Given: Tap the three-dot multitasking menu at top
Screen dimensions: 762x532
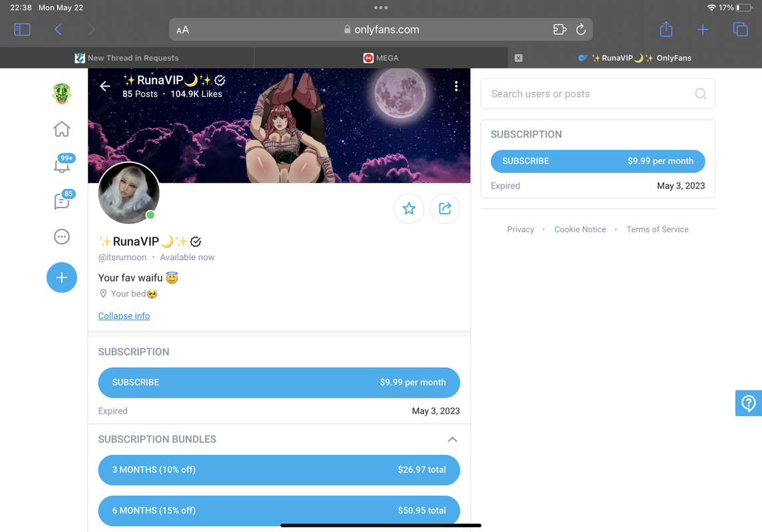Looking at the screenshot, I should 381,8.
